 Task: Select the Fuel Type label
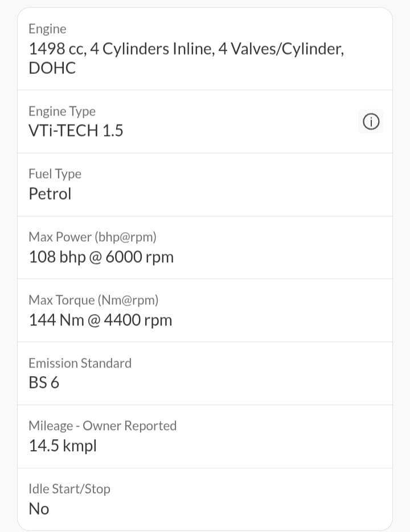[x=55, y=174]
